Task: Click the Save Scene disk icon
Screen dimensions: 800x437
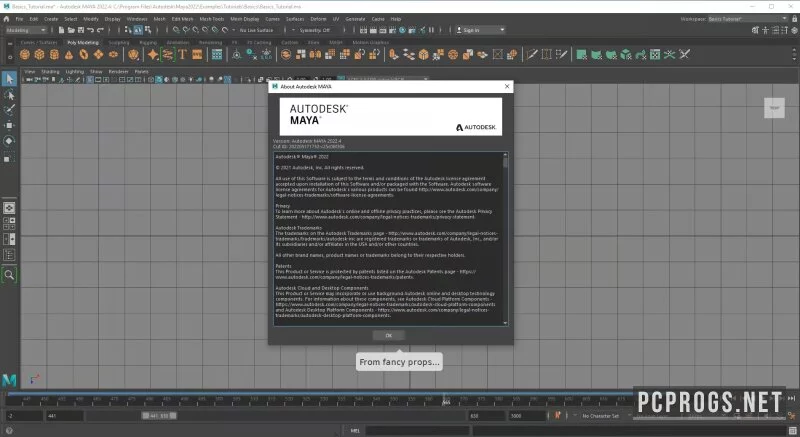Action: (x=81, y=30)
